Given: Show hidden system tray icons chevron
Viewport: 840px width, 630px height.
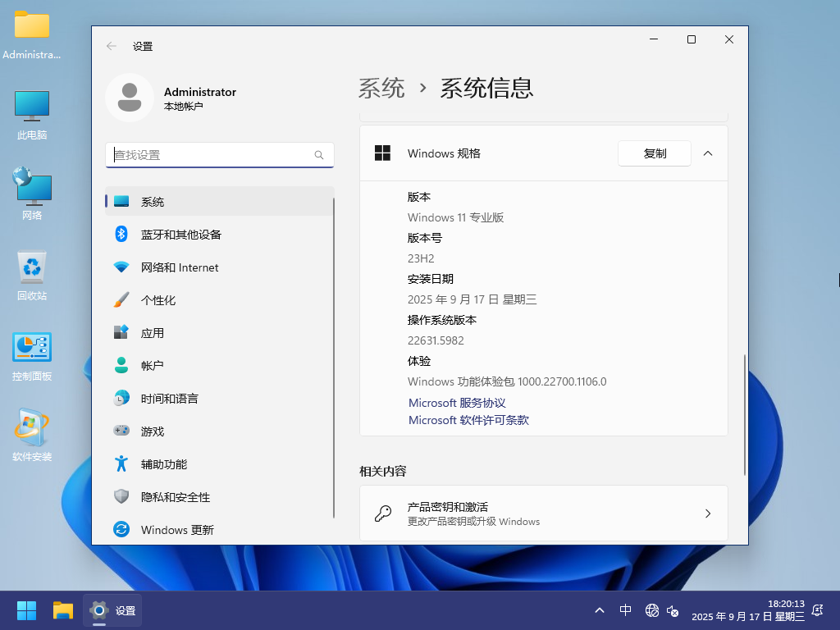Looking at the screenshot, I should tap(600, 610).
